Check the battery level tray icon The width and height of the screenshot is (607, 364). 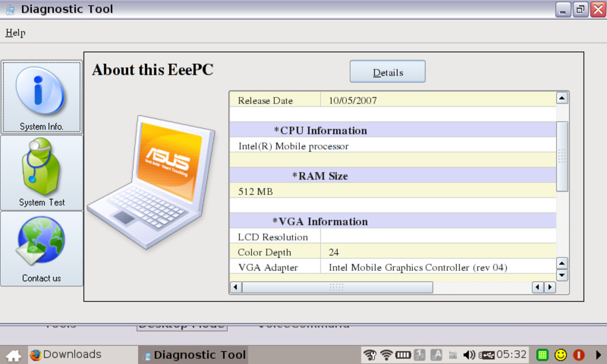[403, 355]
